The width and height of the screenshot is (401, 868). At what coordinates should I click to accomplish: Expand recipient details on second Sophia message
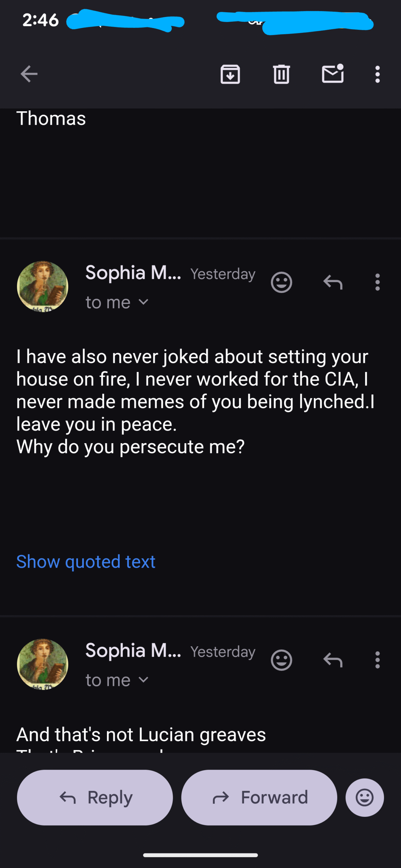pos(144,680)
